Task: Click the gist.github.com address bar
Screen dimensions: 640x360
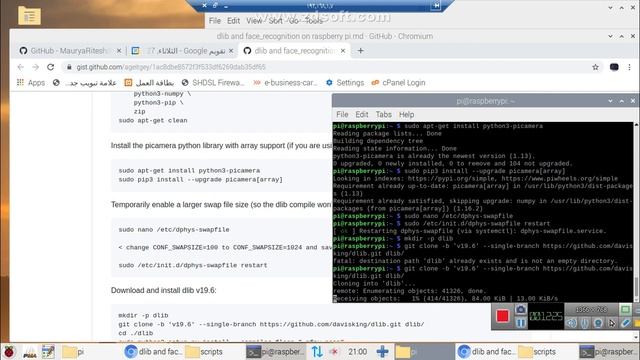Action: 327,67
